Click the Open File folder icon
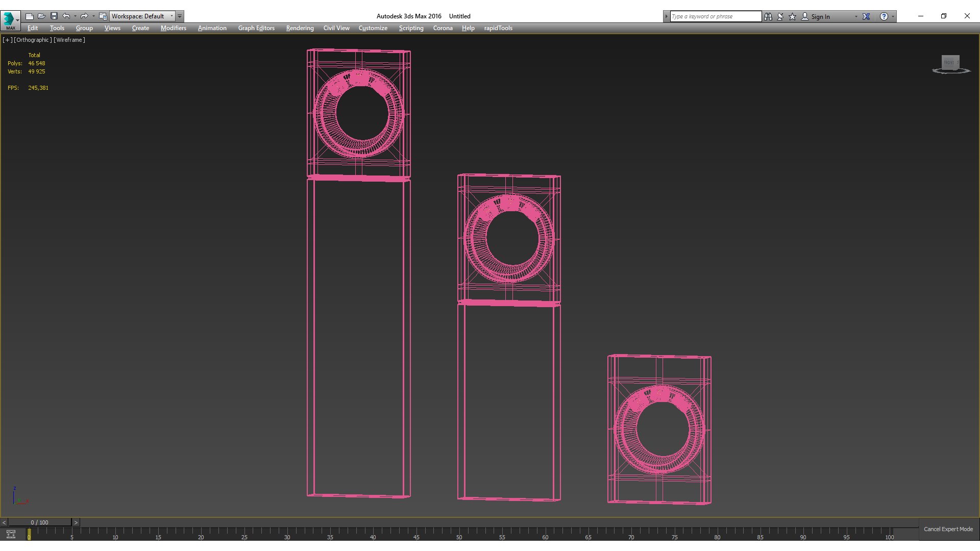 click(x=42, y=16)
